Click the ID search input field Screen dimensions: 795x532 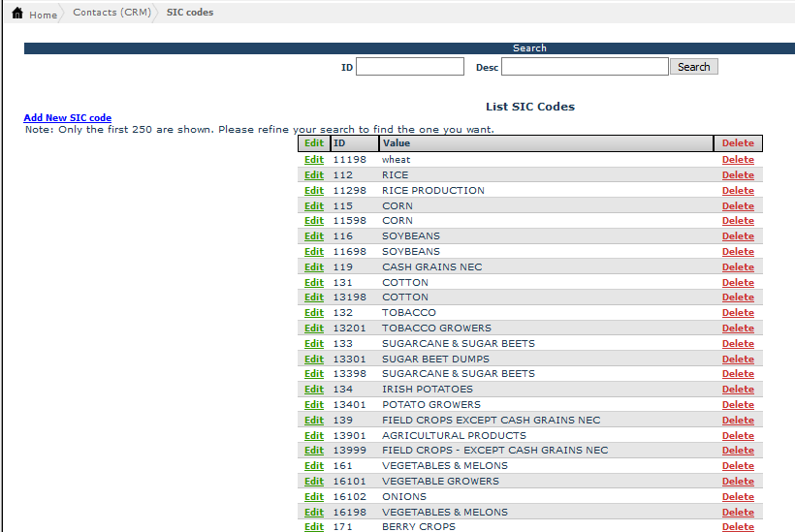point(410,67)
